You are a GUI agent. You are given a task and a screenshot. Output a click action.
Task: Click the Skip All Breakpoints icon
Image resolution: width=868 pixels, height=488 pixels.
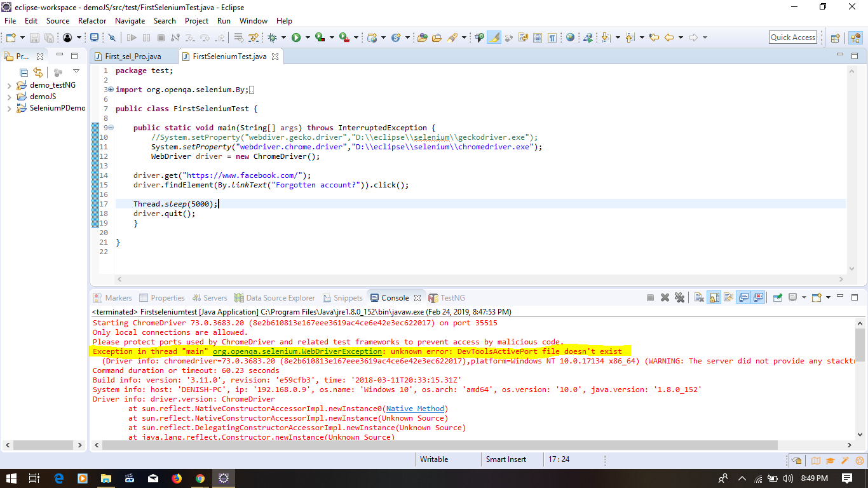[x=112, y=37]
